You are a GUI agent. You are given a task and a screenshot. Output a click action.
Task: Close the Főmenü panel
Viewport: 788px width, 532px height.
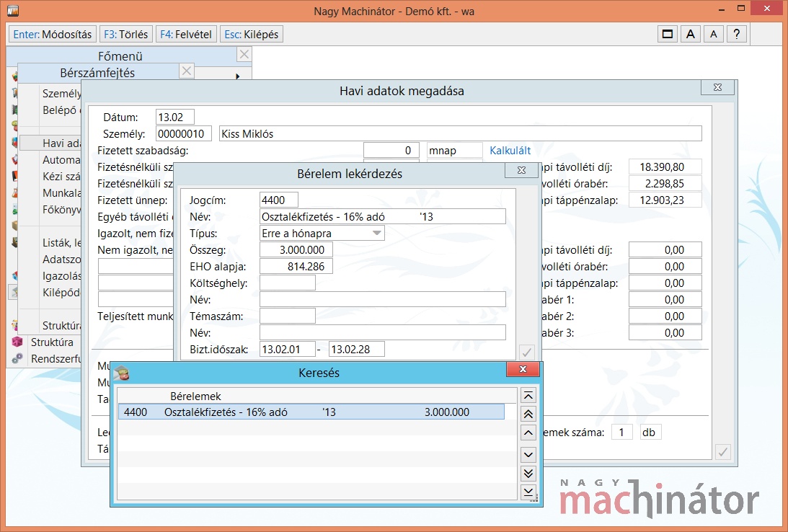click(244, 55)
